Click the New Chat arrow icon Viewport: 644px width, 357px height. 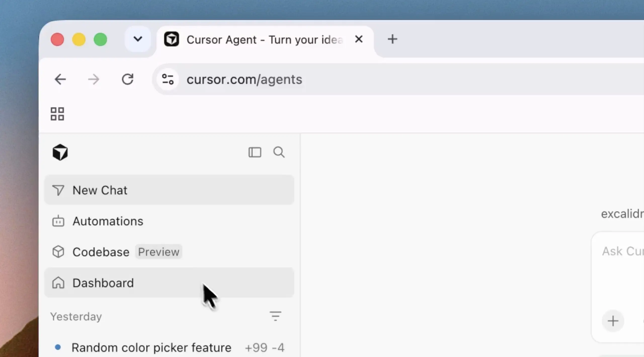click(x=58, y=190)
